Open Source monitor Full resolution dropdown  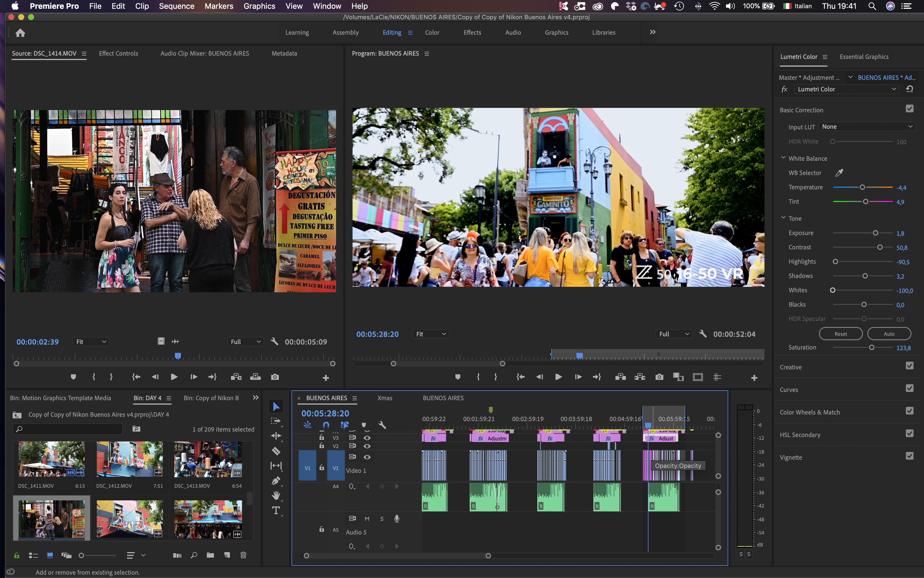point(246,342)
